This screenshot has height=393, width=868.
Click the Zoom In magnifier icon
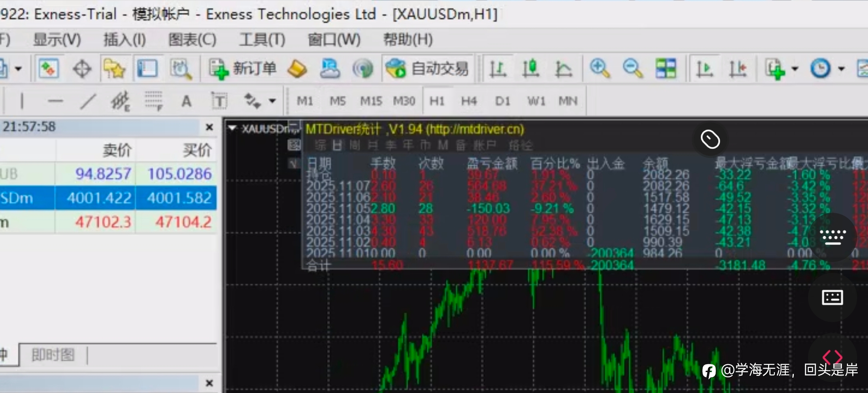600,69
